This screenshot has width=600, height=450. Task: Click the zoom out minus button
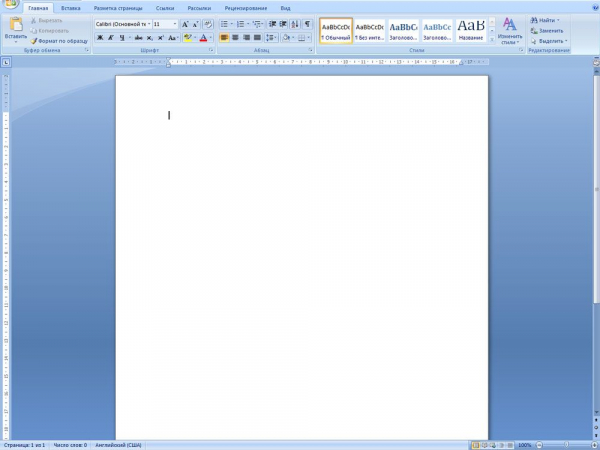tap(539, 445)
